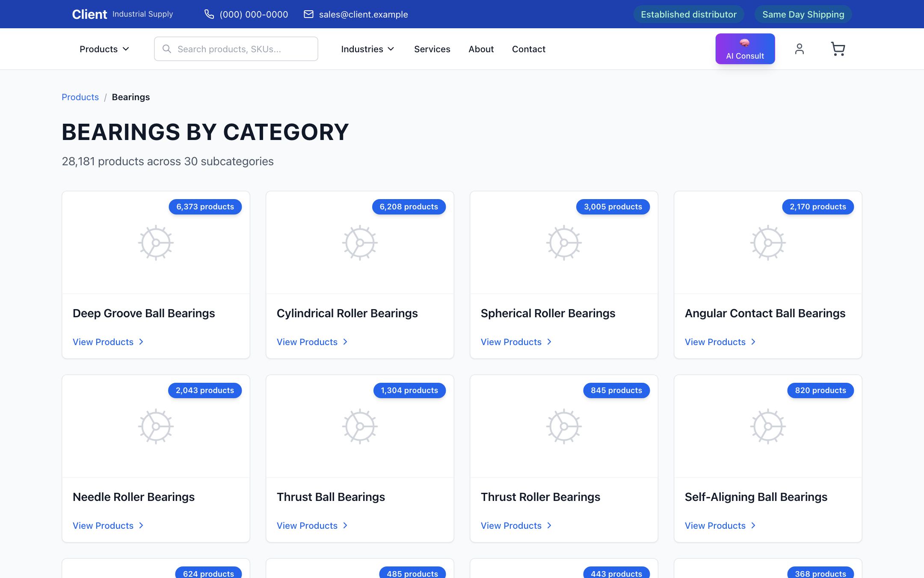
Task: Click the AI Consult brain button
Action: (x=745, y=49)
